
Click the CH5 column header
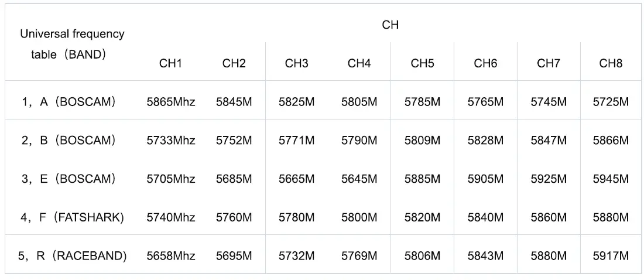(x=422, y=63)
